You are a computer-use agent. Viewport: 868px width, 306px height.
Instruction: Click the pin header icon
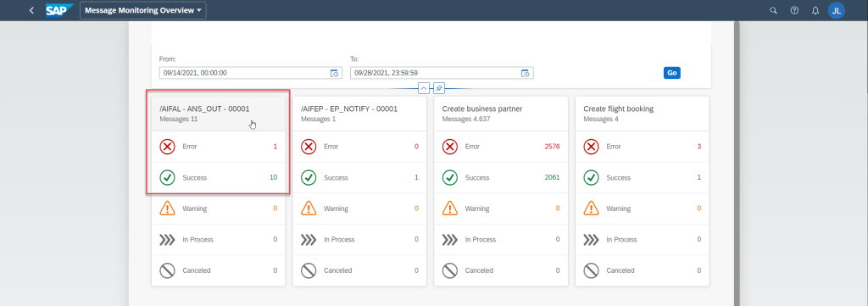pos(438,88)
